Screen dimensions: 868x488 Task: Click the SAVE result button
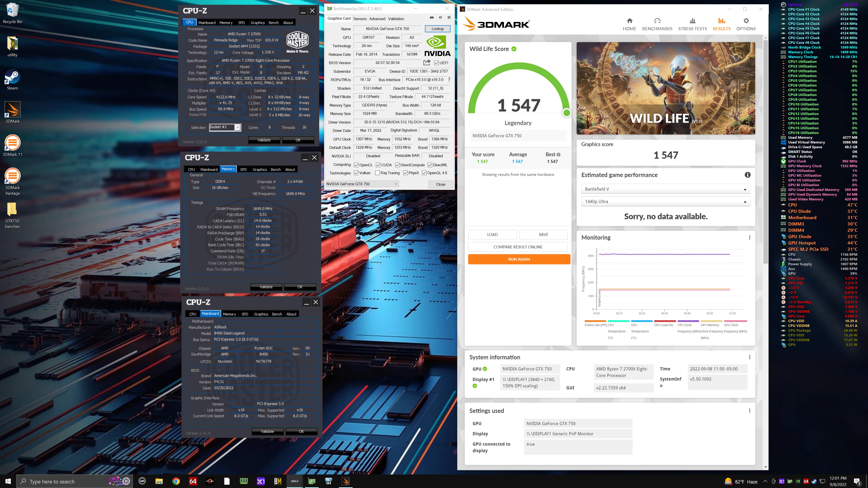[543, 235]
